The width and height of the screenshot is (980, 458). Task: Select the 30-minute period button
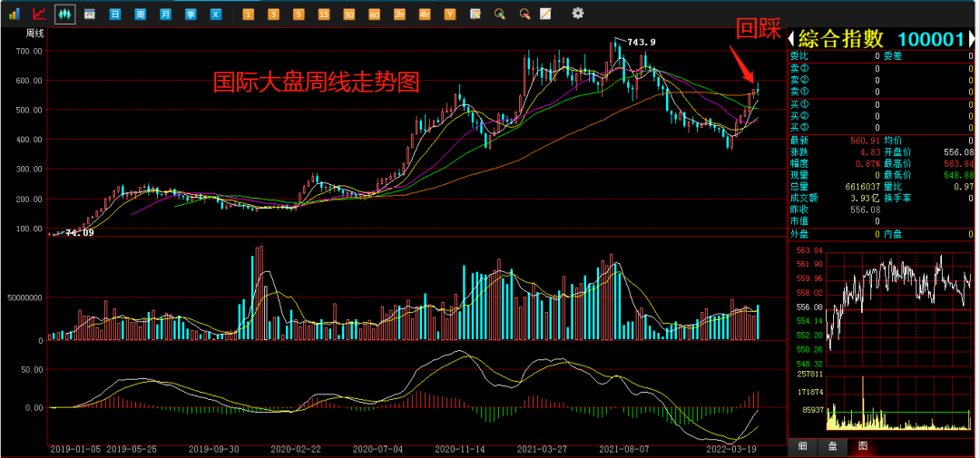click(348, 13)
